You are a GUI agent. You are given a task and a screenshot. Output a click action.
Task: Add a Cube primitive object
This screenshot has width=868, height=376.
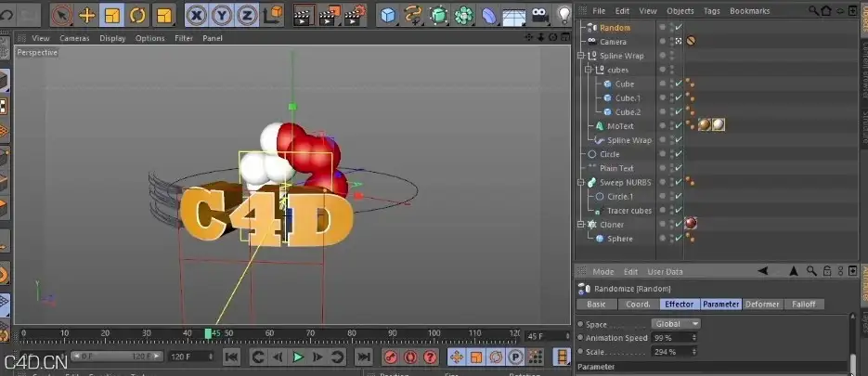point(388,15)
